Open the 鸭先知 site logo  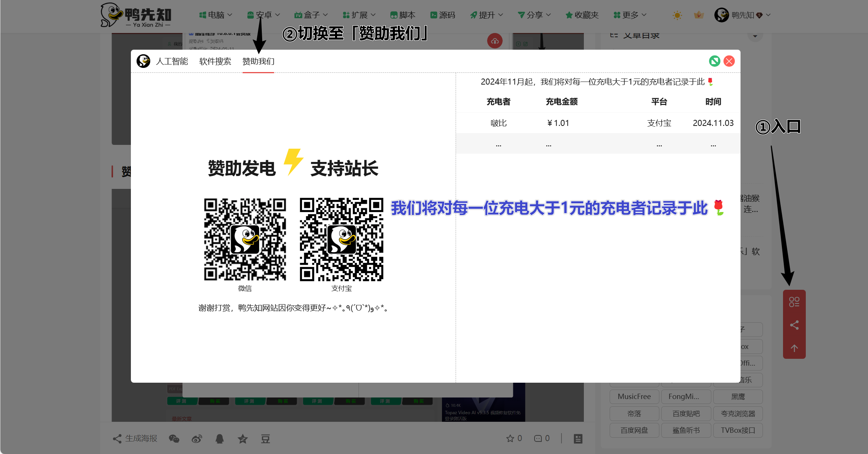[x=136, y=15]
